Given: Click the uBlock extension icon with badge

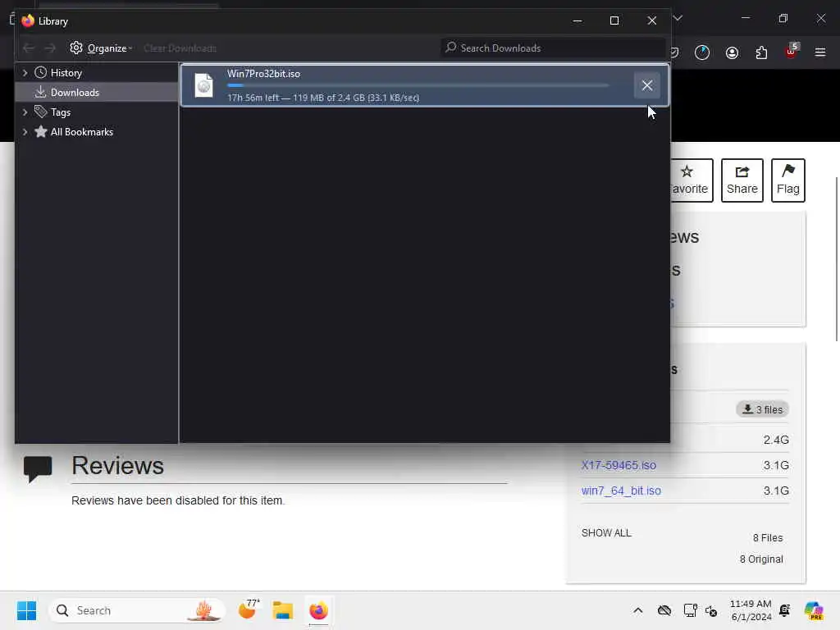Looking at the screenshot, I should tap(792, 52).
